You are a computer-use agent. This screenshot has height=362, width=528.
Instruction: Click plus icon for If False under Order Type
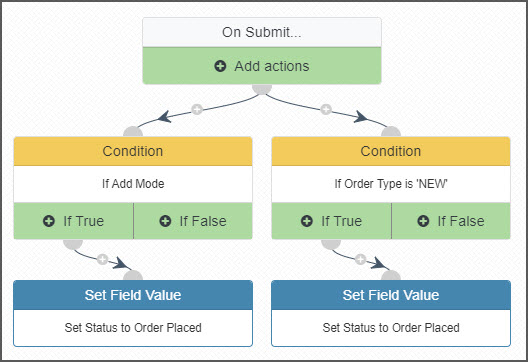pyautogui.click(x=423, y=221)
